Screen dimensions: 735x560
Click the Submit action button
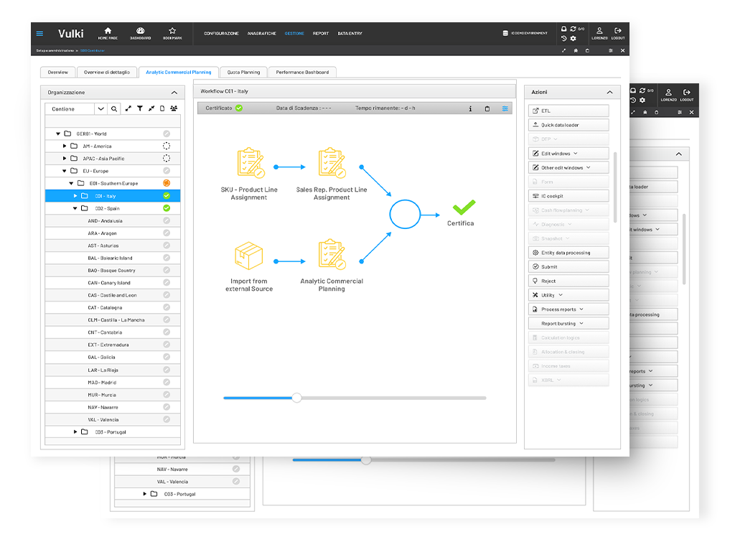[568, 267]
